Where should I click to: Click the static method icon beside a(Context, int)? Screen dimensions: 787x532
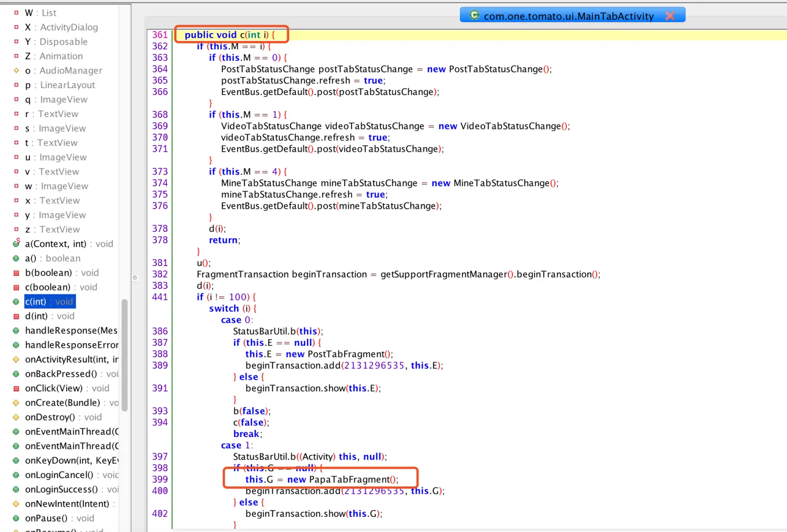pyautogui.click(x=16, y=243)
